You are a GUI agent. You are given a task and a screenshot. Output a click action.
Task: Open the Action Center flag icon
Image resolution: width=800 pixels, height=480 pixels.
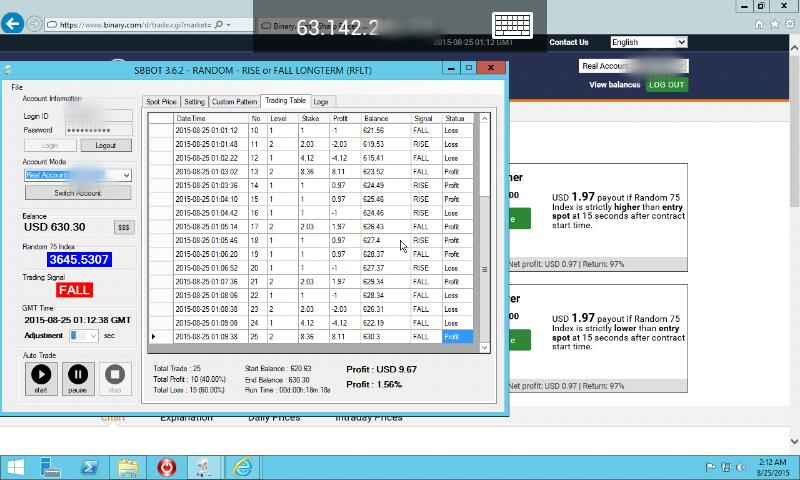(x=710, y=467)
